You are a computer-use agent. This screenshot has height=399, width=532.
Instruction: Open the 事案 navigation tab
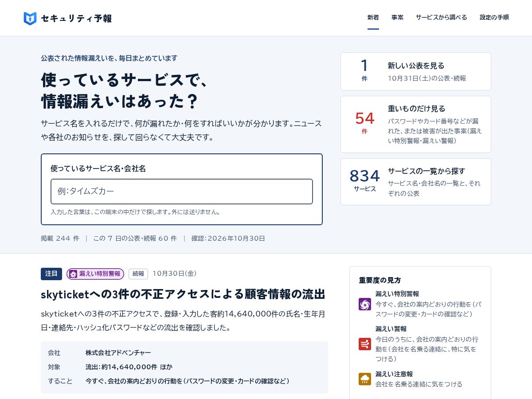[397, 18]
